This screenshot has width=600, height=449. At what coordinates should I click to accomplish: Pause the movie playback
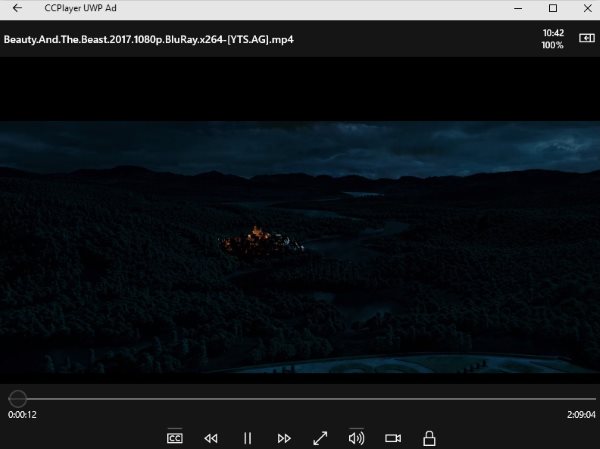tap(248, 438)
